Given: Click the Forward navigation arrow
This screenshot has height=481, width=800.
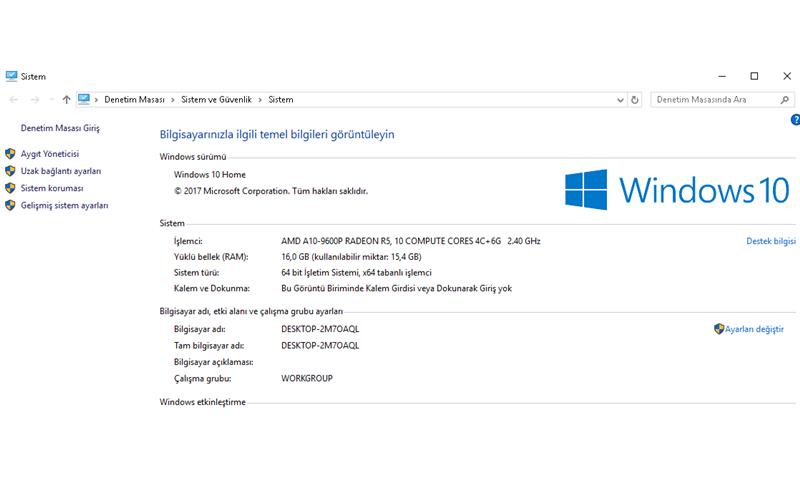Looking at the screenshot, I should [34, 100].
